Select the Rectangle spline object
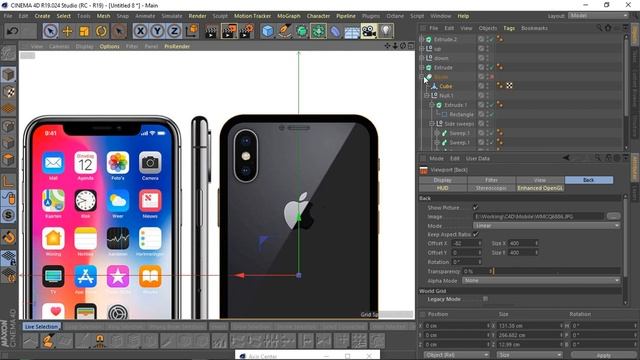 pos(461,114)
